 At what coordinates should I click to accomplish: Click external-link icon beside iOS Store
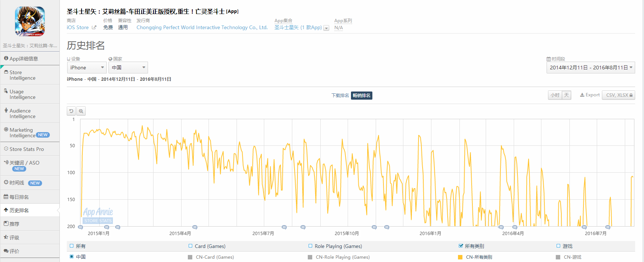pyautogui.click(x=94, y=28)
